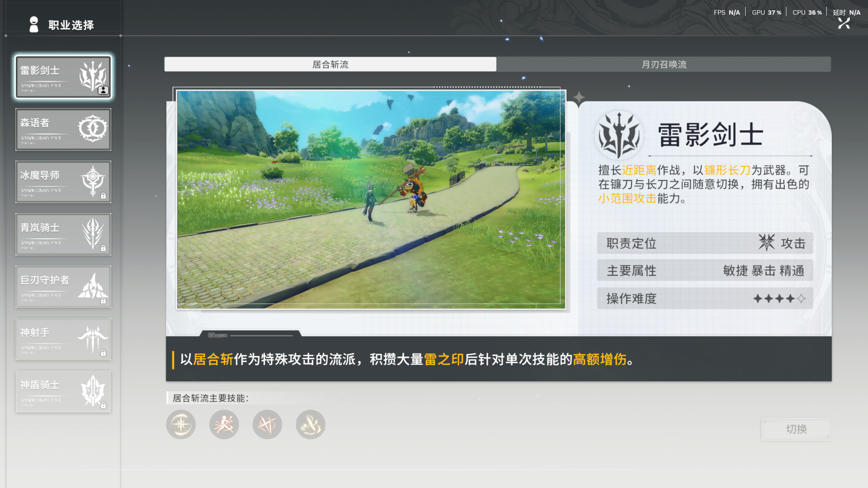Select the locked 青岚骑士 class
Screen dimensions: 868x488
click(x=63, y=234)
